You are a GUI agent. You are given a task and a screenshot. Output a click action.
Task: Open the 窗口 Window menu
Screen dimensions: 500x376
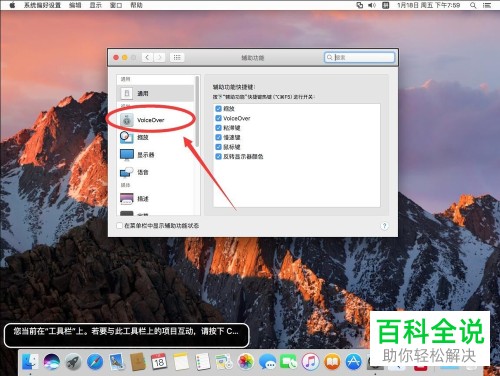[x=116, y=5]
